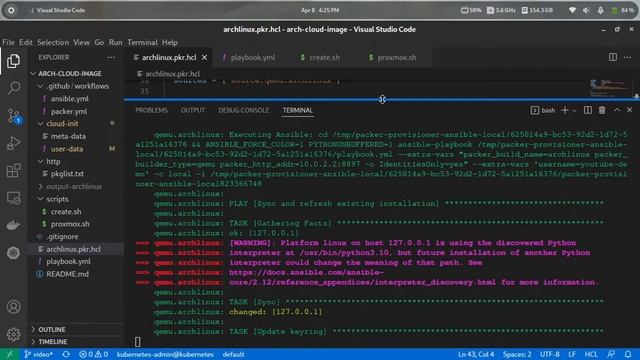The height and width of the screenshot is (360, 640).
Task: Open meta-data file in explorer
Action: pos(68,136)
